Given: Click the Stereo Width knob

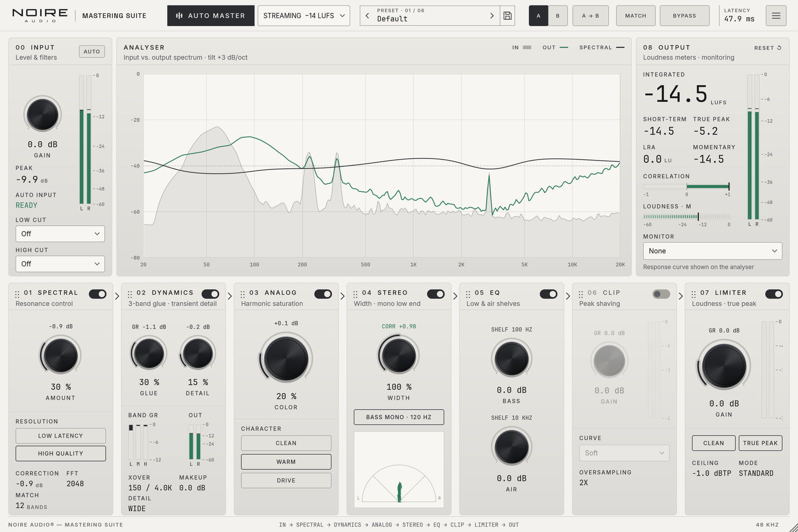Looking at the screenshot, I should click(x=399, y=355).
